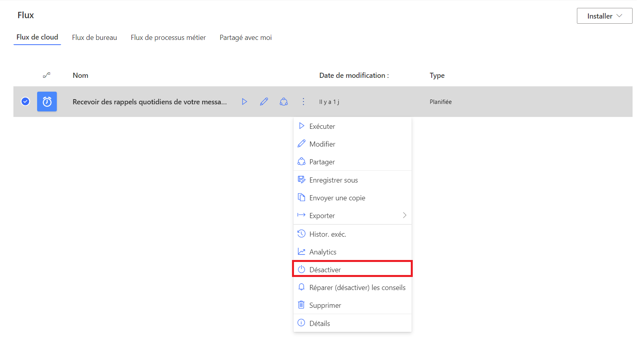The height and width of the screenshot is (339, 644).
Task: Select the Flux de processus métier tab
Action: click(168, 38)
